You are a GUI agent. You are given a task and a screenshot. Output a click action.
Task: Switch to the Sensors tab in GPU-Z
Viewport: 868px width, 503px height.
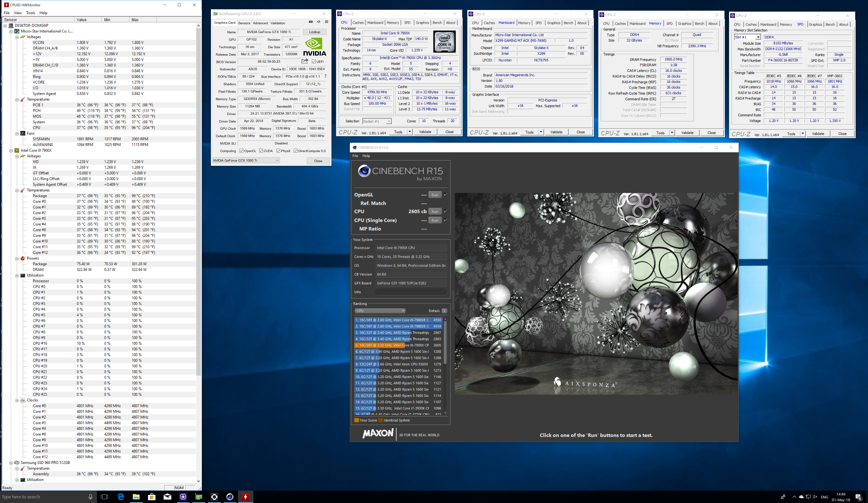244,23
